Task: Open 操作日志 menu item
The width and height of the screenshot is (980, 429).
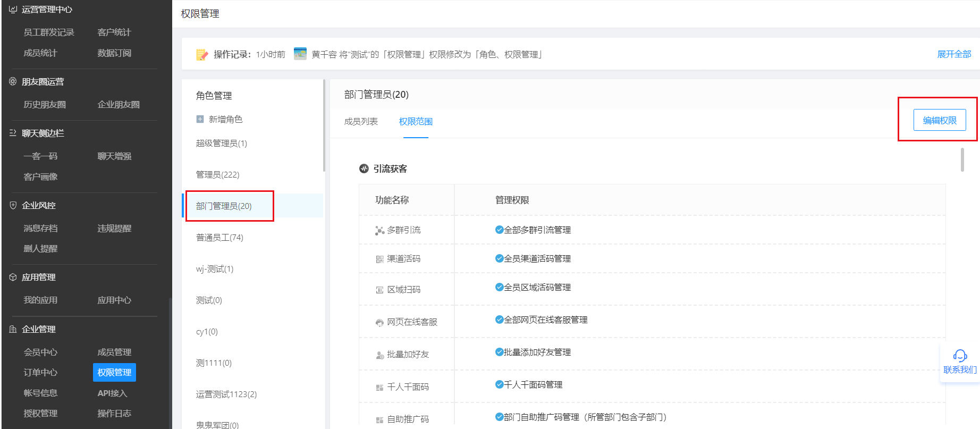Action: coord(114,413)
